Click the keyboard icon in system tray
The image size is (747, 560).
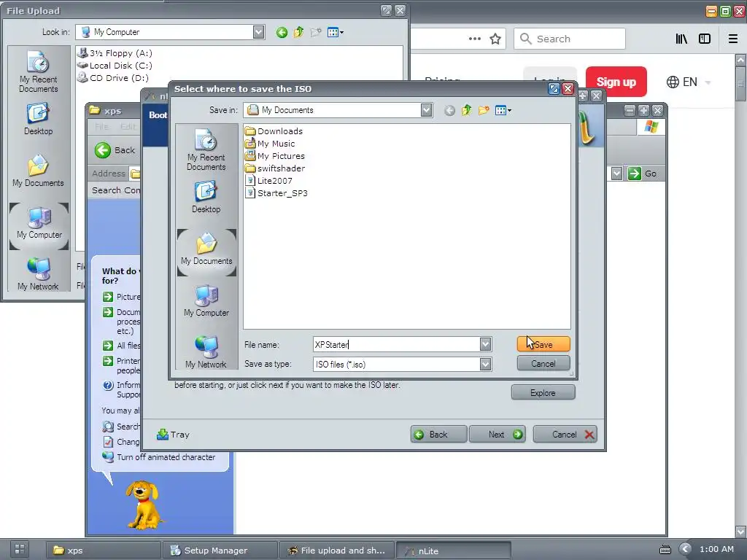(x=665, y=550)
